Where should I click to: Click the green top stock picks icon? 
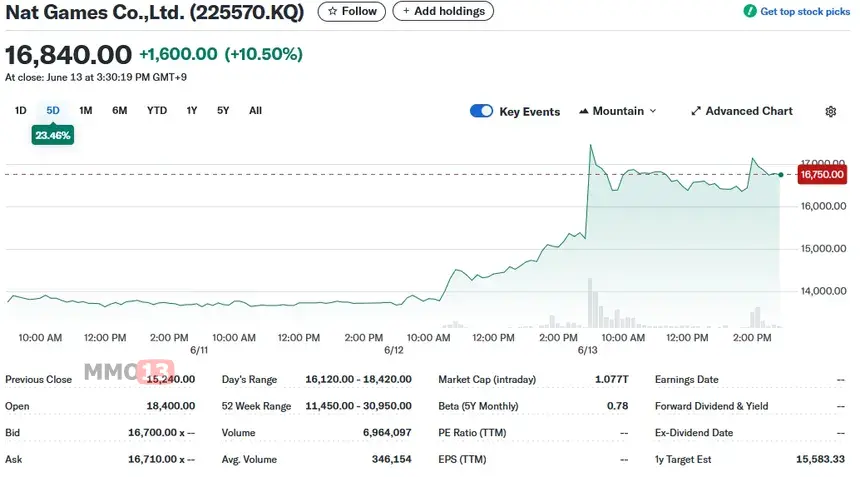pyautogui.click(x=749, y=11)
